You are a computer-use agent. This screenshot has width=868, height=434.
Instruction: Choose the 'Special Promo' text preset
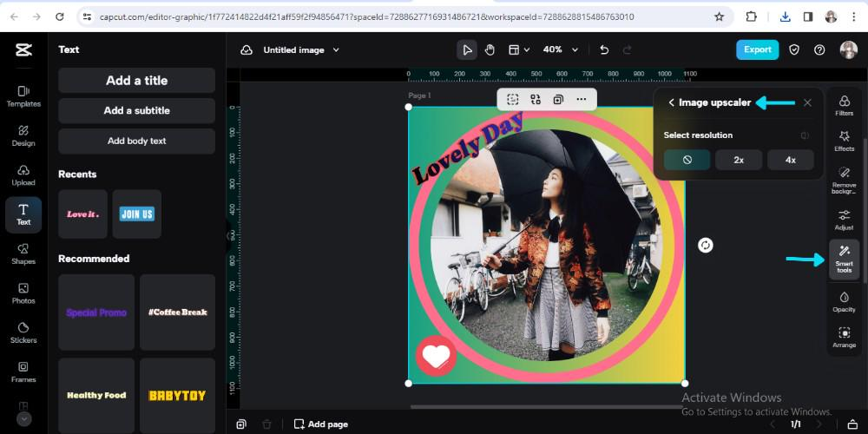(x=96, y=312)
